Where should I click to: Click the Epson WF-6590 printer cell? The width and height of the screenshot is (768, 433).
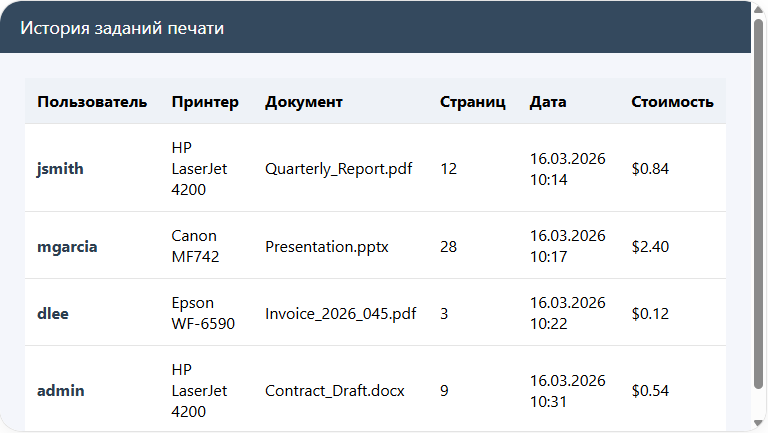point(203,313)
